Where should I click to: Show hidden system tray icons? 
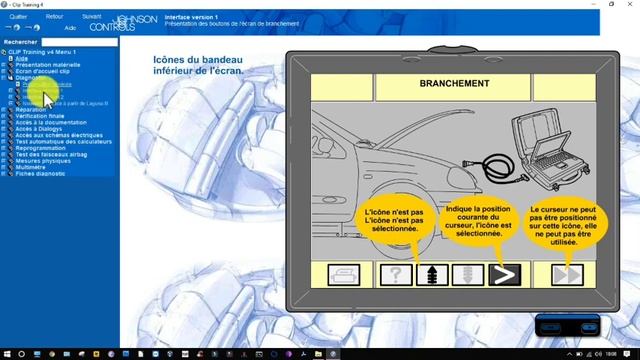point(569,354)
